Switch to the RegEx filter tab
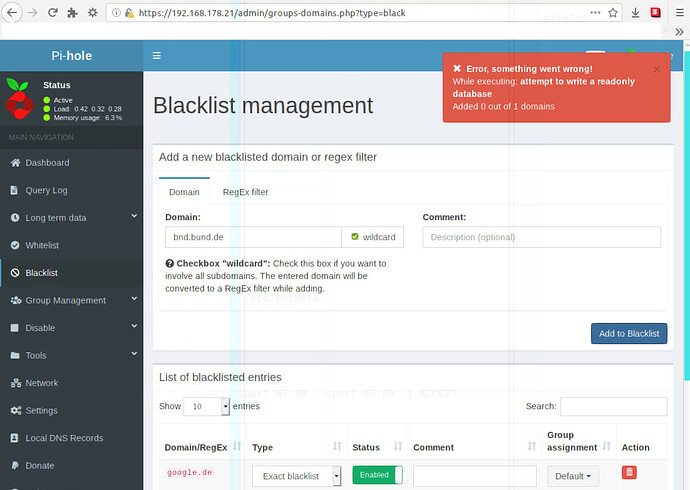 pos(245,192)
